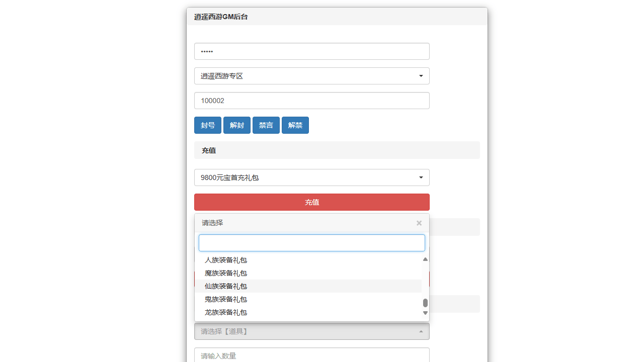
Task: Select 鬼族装备礼包 from the list
Action: [225, 299]
